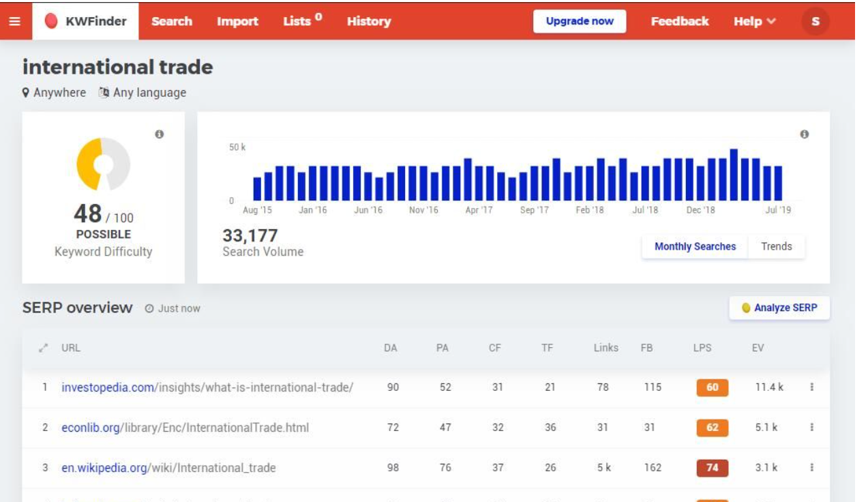Screen dimensions: 868x502
Task: Click the Analyze SERP button
Action: pyautogui.click(x=779, y=308)
